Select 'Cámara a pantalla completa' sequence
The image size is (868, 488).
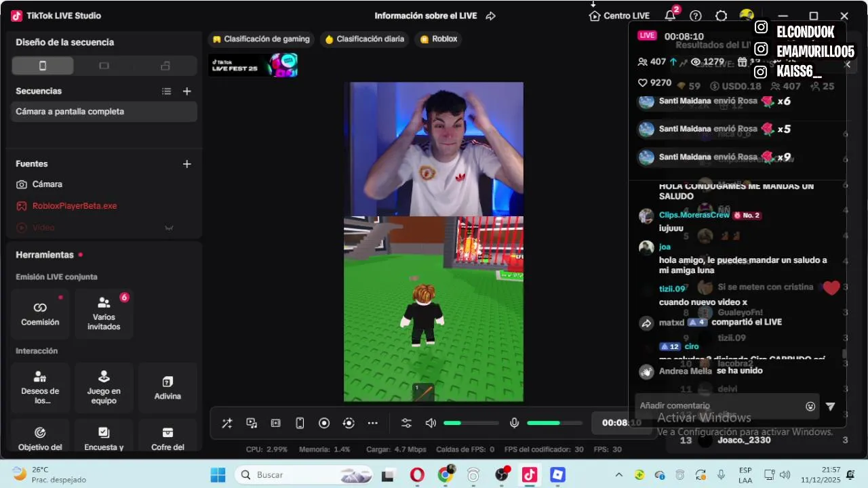click(104, 112)
